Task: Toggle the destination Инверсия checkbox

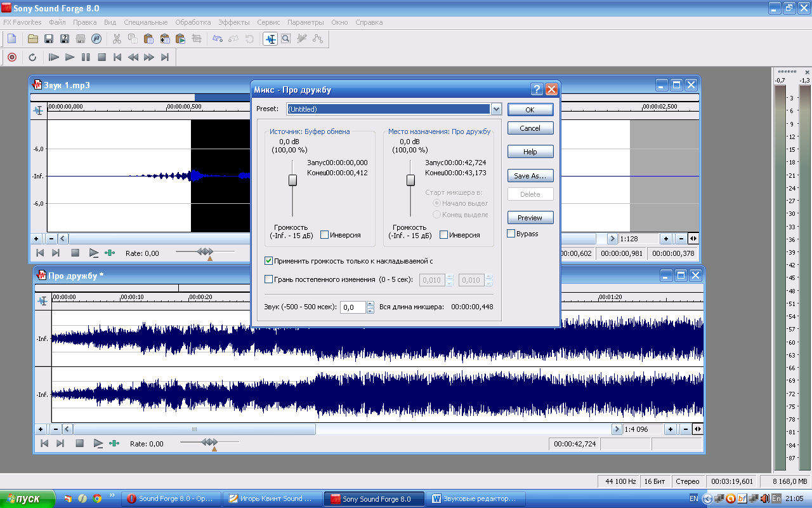Action: point(443,235)
